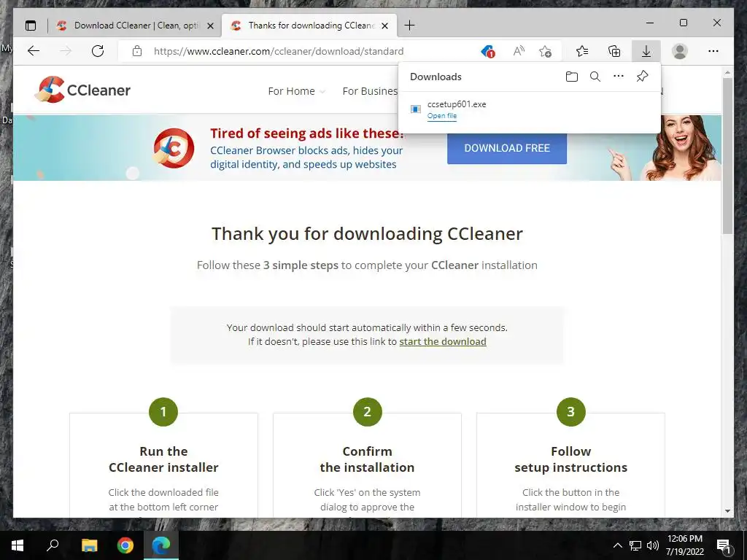Activate Read Aloud icon in address bar

coord(519,51)
